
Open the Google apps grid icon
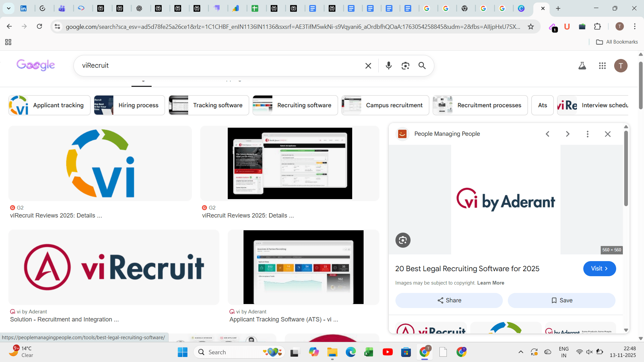click(x=602, y=66)
